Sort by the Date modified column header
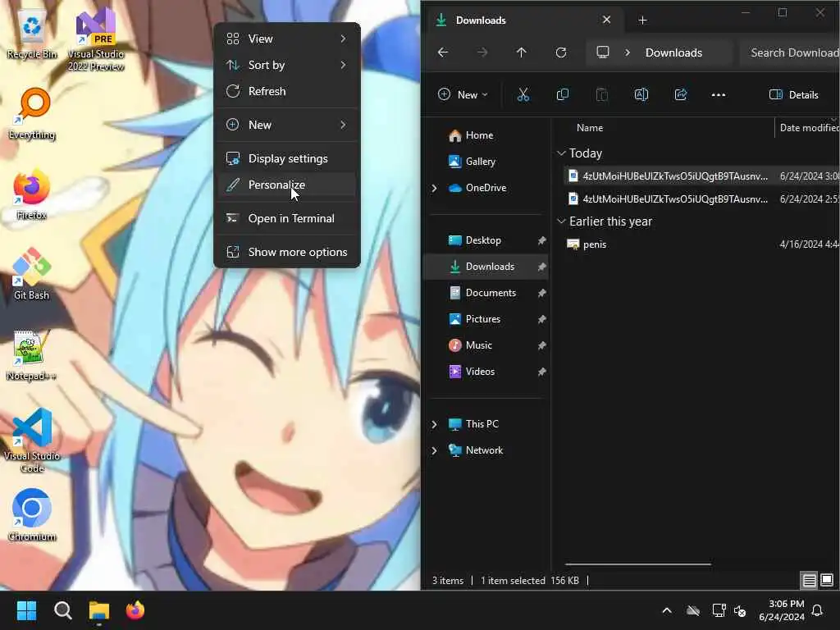 pos(808,128)
